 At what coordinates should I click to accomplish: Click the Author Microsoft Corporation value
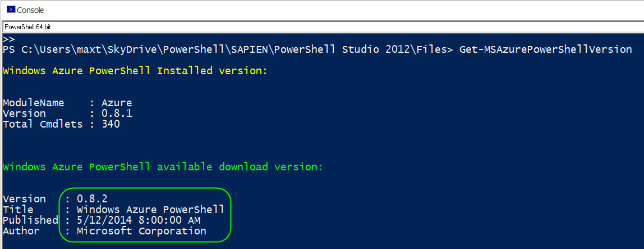[141, 231]
